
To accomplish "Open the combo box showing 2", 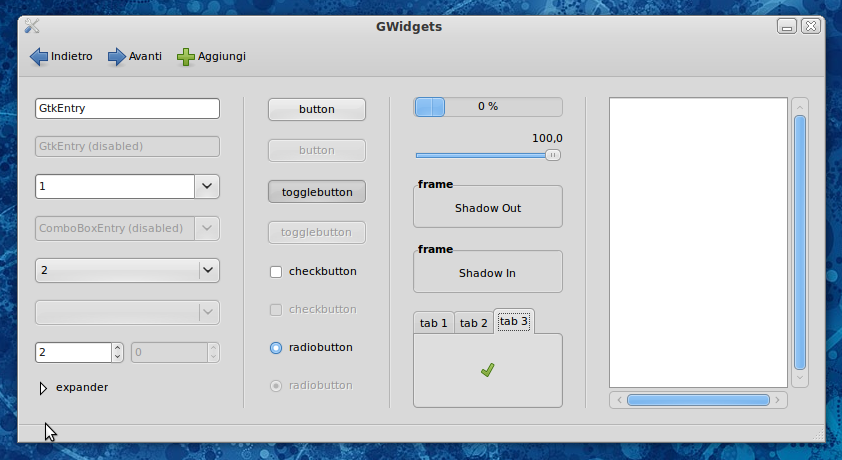I will [x=127, y=270].
